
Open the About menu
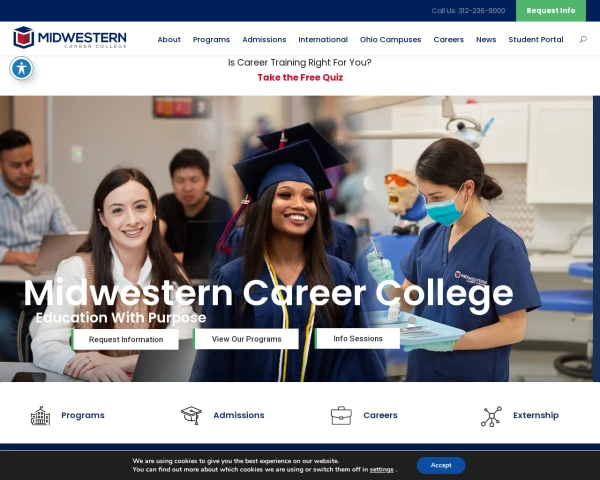169,39
